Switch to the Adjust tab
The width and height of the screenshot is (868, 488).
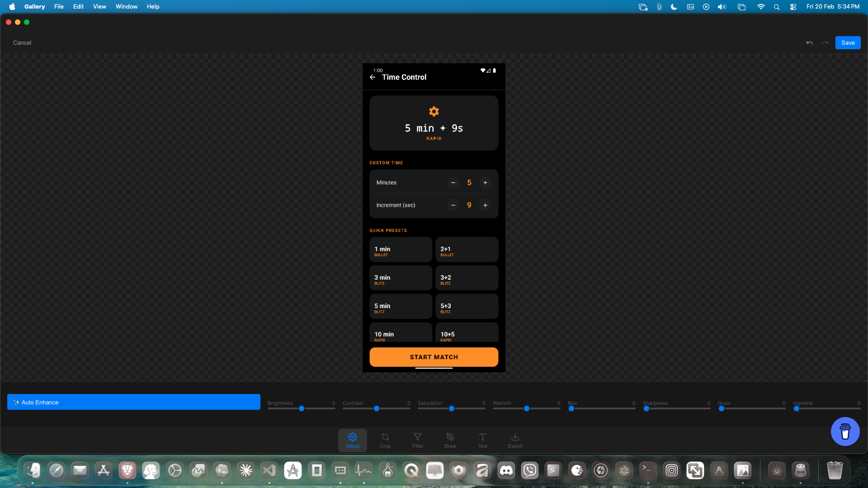353,440
